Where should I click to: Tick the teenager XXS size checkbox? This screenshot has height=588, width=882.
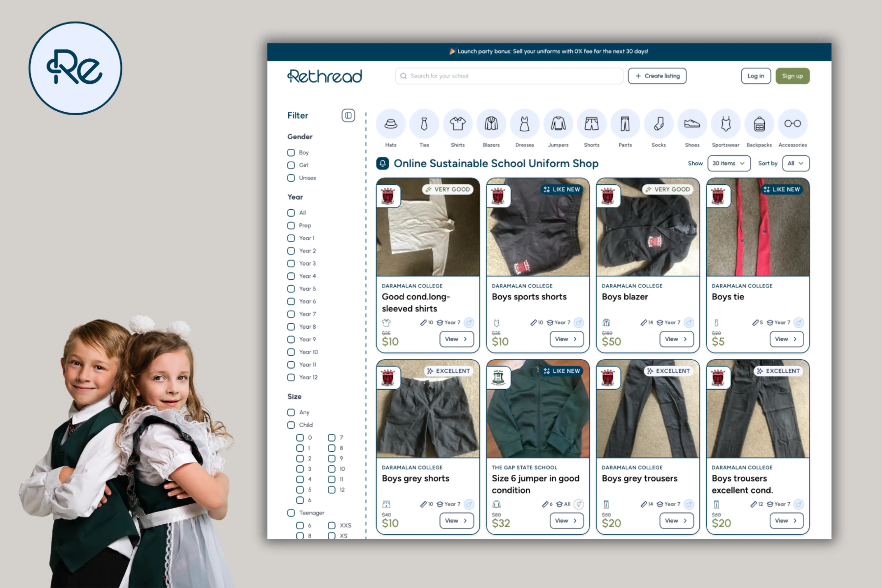pos(331,525)
